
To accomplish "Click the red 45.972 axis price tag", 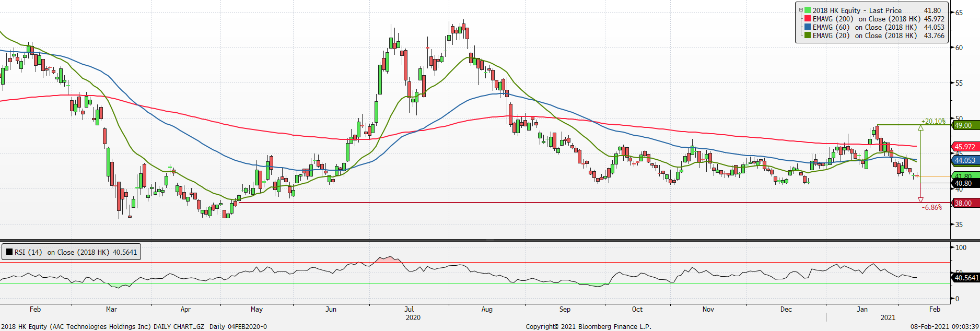I will click(965, 147).
